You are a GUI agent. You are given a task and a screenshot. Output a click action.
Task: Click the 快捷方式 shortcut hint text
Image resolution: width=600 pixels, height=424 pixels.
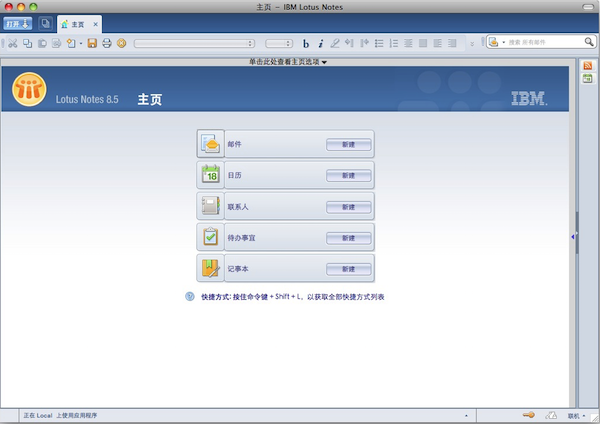pos(293,297)
